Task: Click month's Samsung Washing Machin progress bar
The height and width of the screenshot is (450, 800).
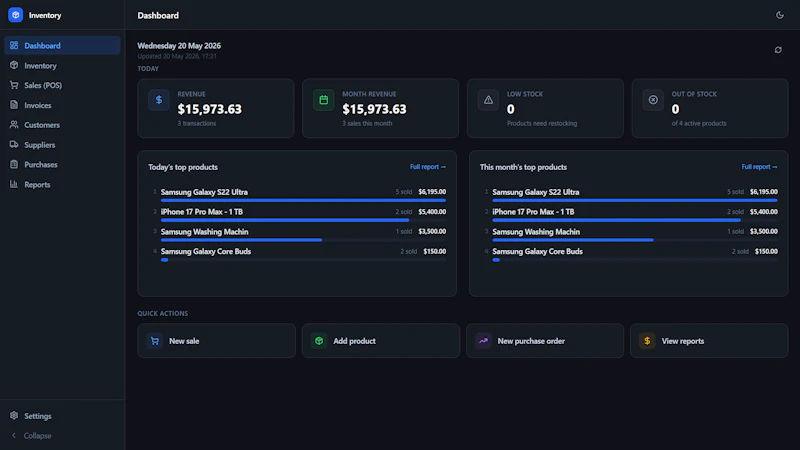Action: (635, 240)
